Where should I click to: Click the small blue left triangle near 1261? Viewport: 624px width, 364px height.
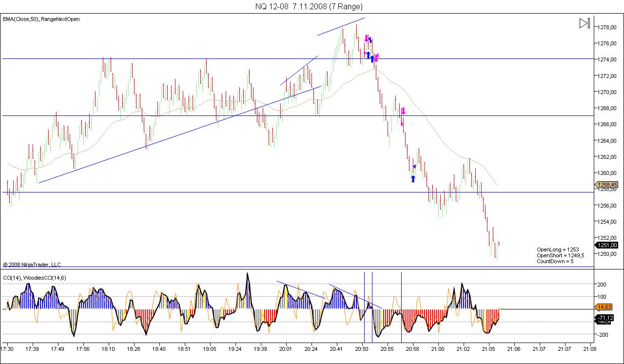[x=414, y=167]
